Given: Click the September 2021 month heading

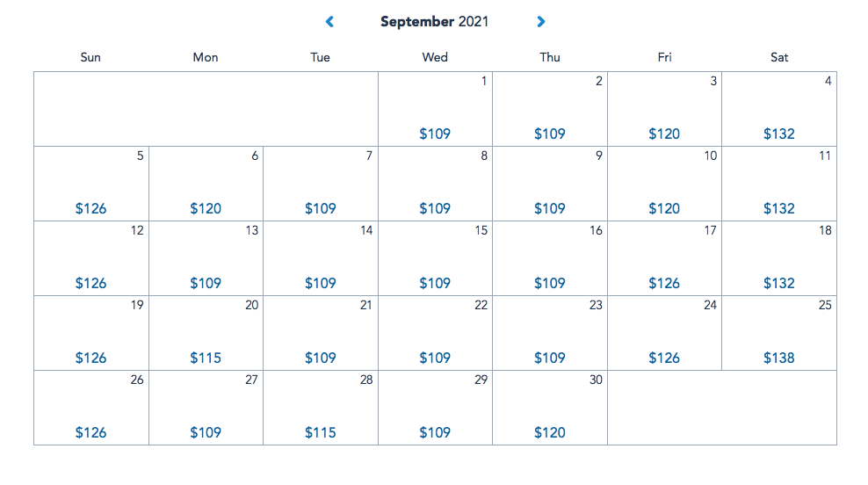Looking at the screenshot, I should 435,21.
